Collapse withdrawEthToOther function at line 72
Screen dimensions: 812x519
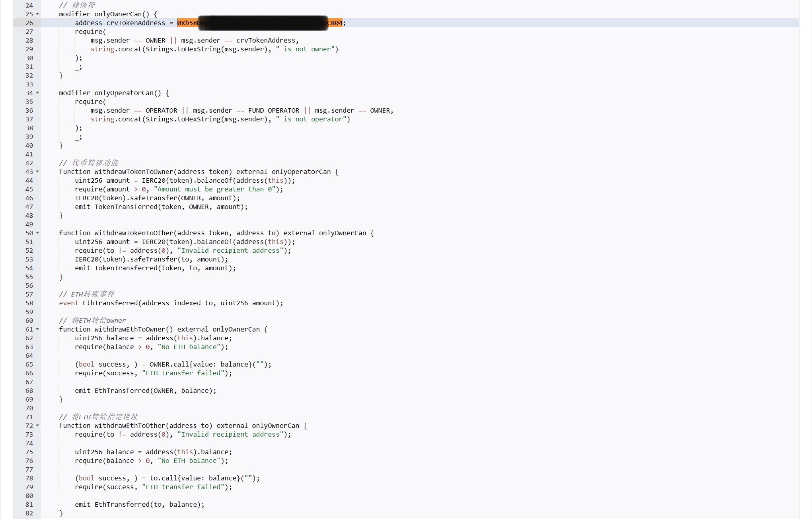37,425
